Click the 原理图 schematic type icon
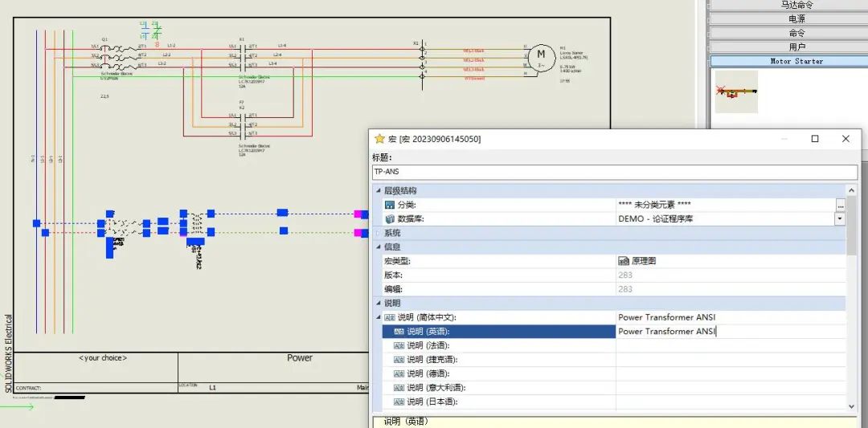 pos(624,261)
